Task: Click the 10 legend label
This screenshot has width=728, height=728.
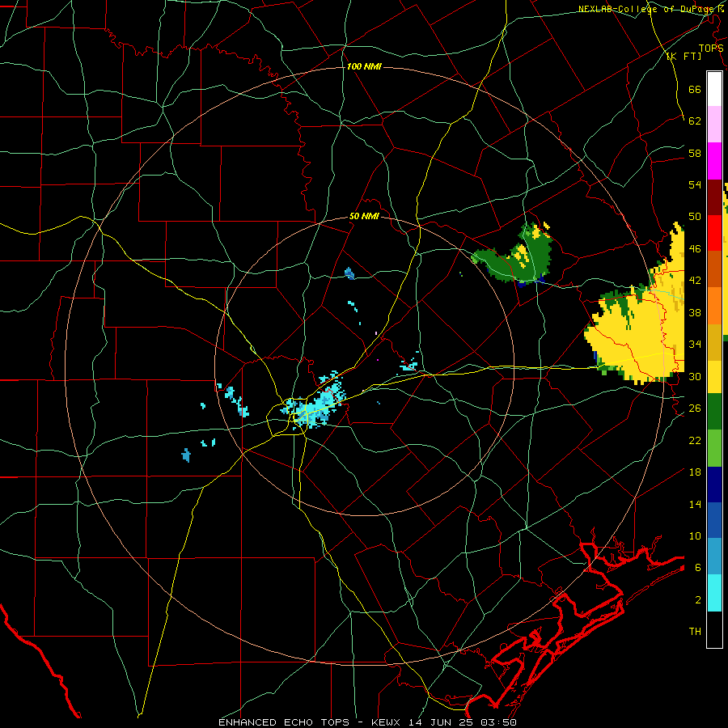Action: (x=695, y=535)
